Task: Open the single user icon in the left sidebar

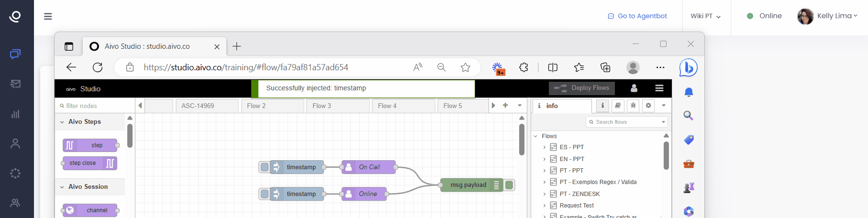Action: (x=15, y=143)
